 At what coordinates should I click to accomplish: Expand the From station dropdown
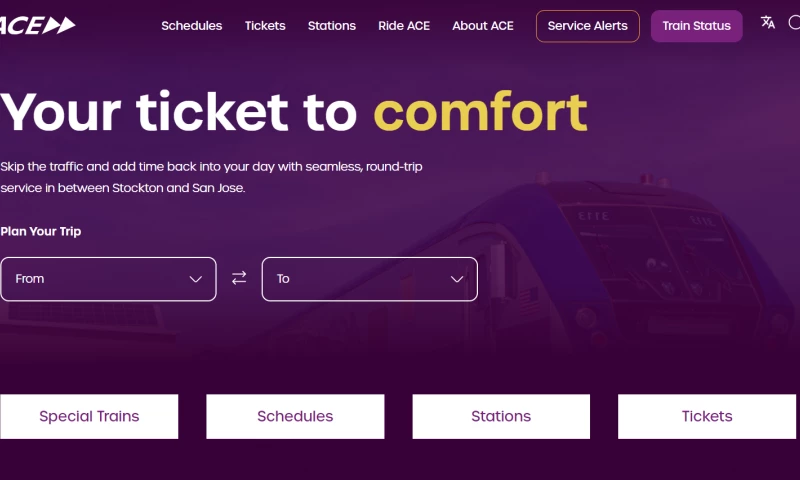[108, 279]
